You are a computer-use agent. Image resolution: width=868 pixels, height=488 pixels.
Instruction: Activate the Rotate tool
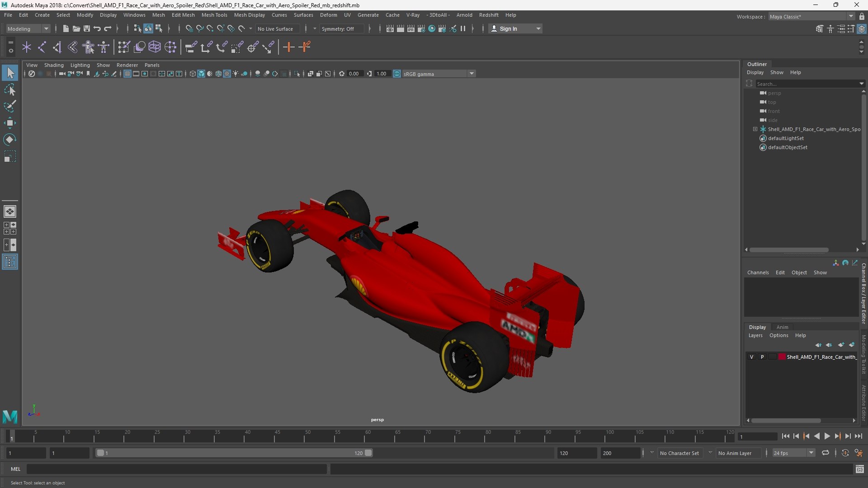(10, 140)
